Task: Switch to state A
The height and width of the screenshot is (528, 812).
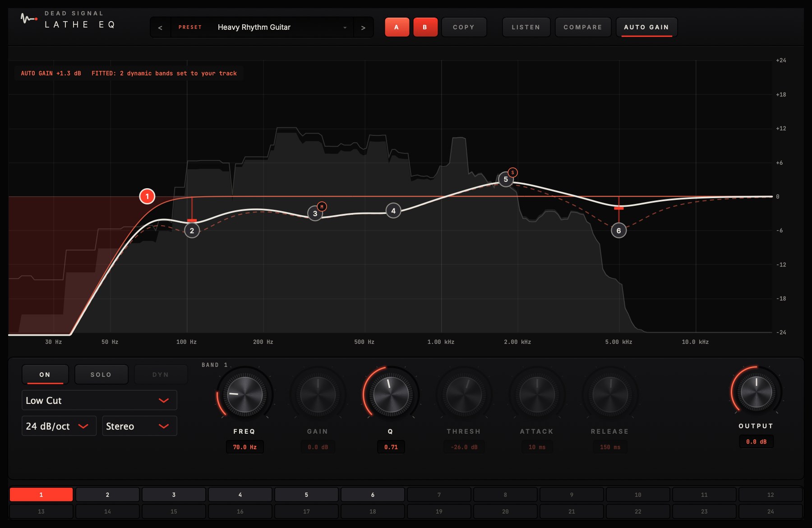Action: coord(397,27)
